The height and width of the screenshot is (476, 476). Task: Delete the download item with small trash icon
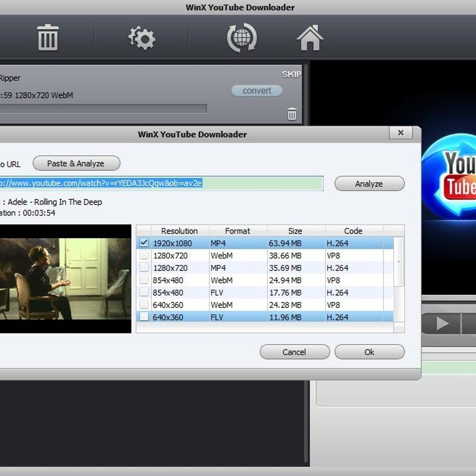click(292, 114)
